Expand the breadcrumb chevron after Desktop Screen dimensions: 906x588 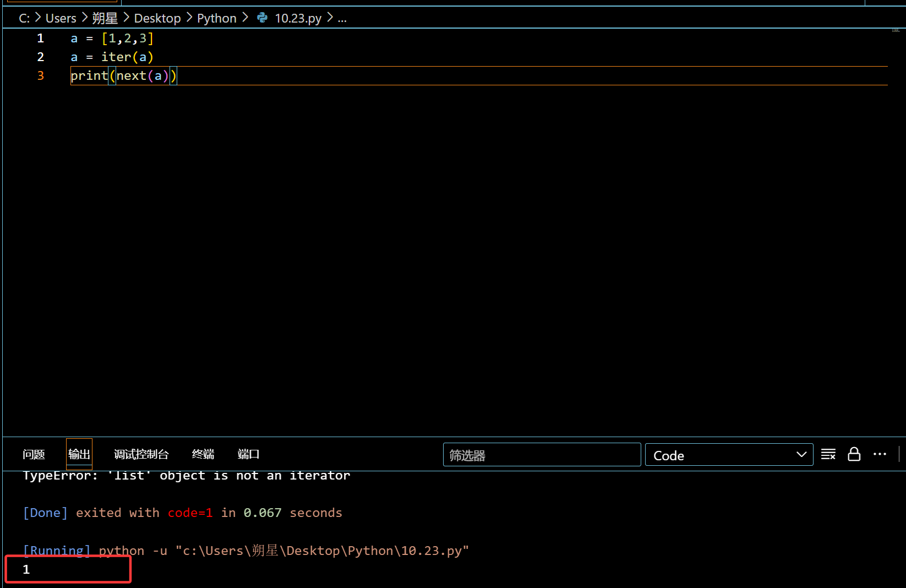[x=189, y=18]
